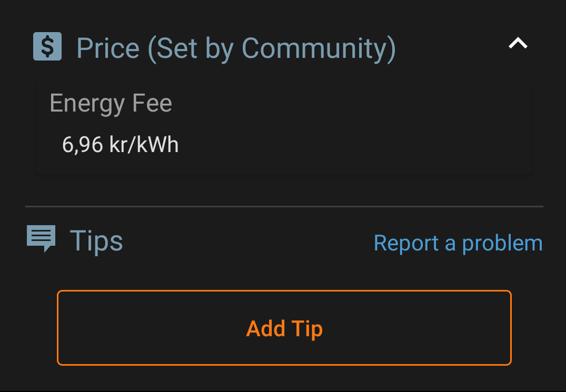This screenshot has width=566, height=392.
Task: Click the Tips speech bubble icon
Action: (x=41, y=238)
